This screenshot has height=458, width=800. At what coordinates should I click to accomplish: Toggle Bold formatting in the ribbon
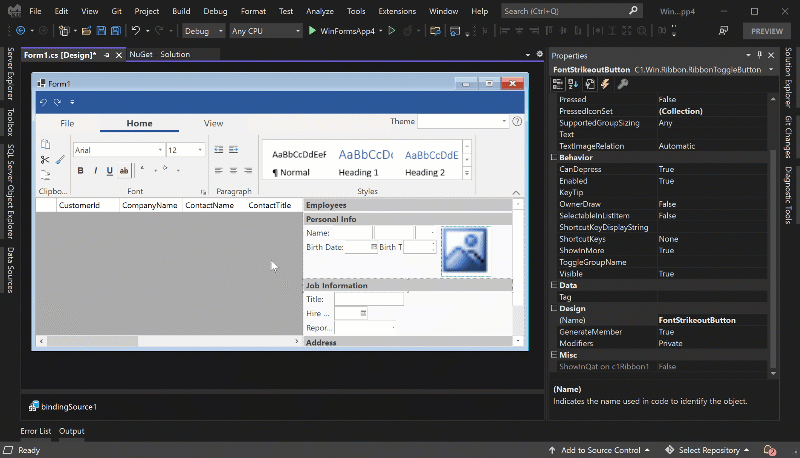(80, 171)
